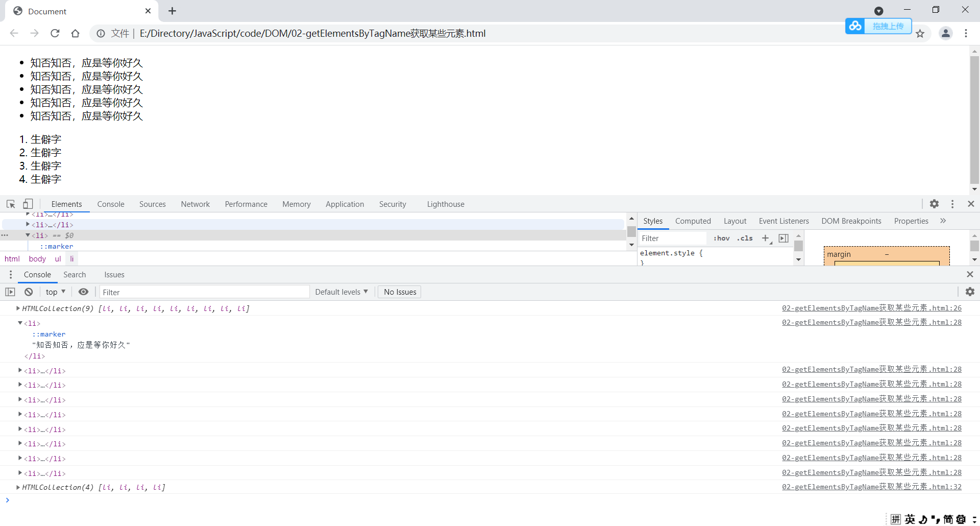980x526 pixels.
Task: Toggle element classes with .cls
Action: click(x=745, y=238)
